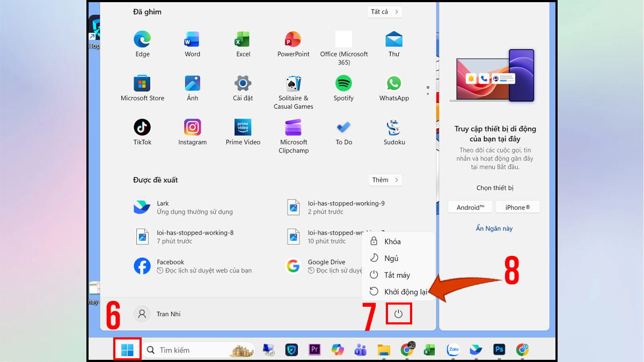This screenshot has height=362, width=644.
Task: Choose Tắt máy shutdown option
Action: tap(397, 275)
